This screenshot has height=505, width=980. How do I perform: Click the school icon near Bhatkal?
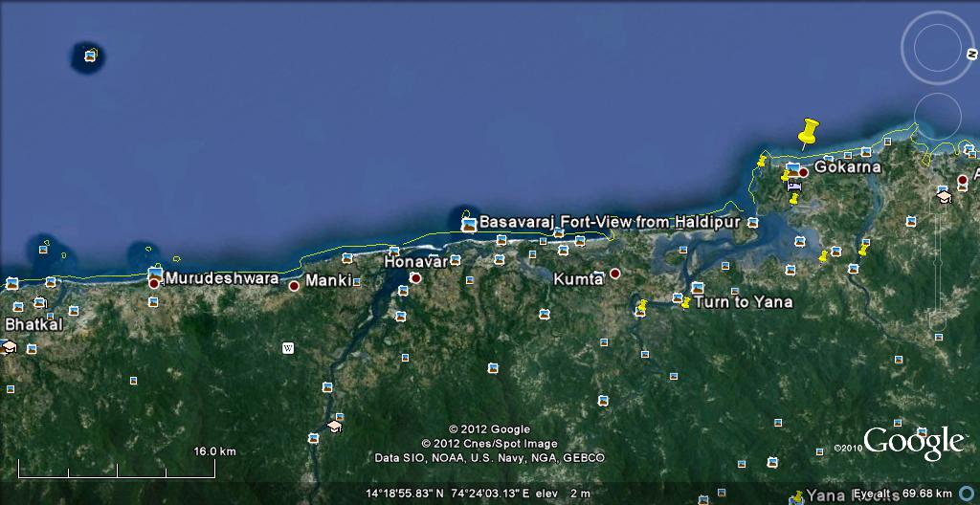10,346
